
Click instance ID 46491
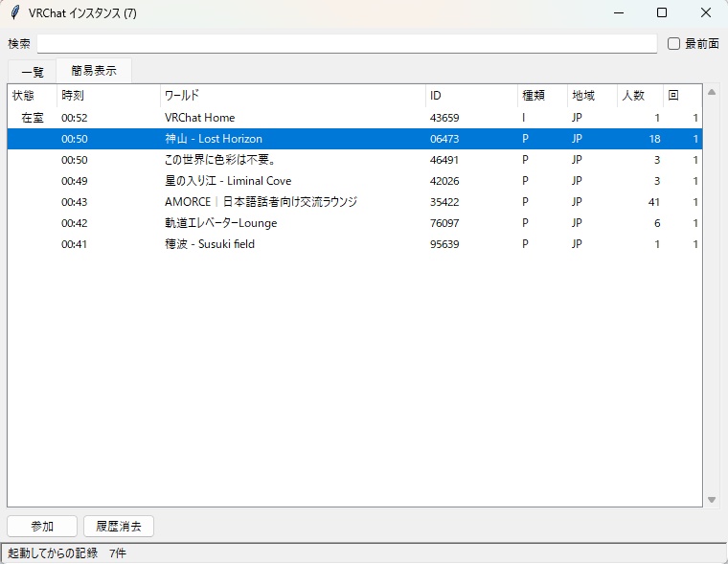click(x=444, y=160)
